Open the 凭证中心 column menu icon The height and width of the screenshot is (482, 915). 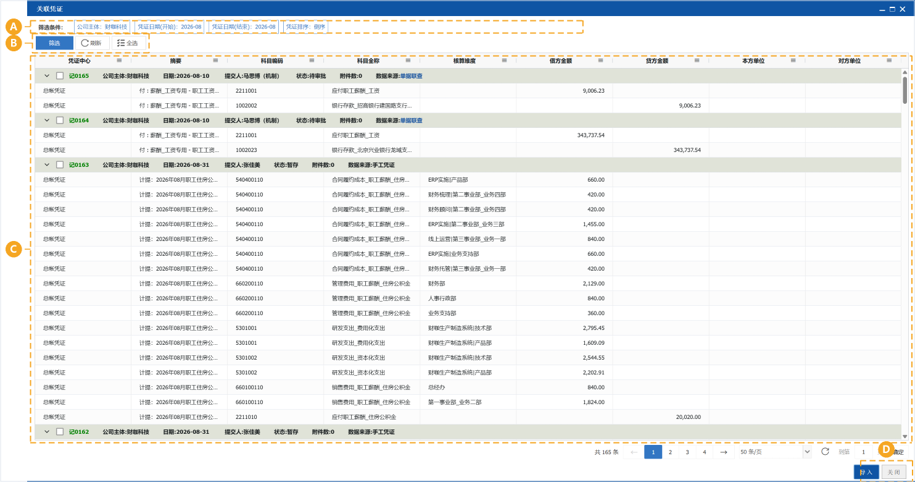coord(119,60)
